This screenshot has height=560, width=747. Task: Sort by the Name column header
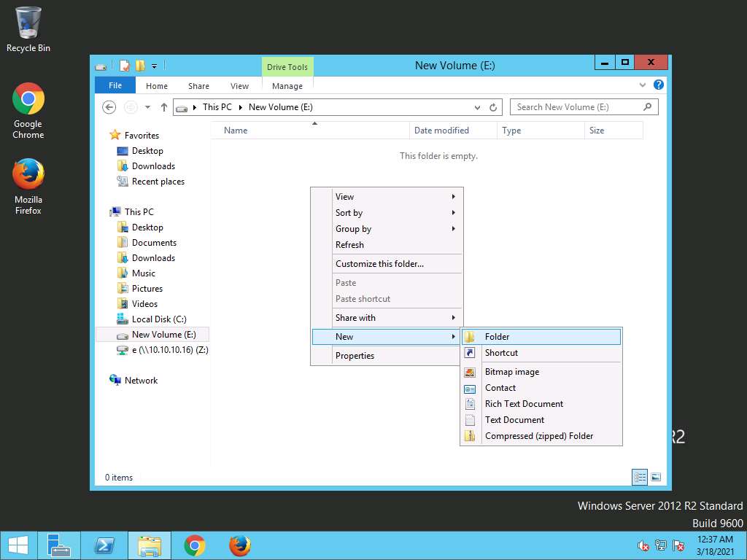pyautogui.click(x=309, y=131)
